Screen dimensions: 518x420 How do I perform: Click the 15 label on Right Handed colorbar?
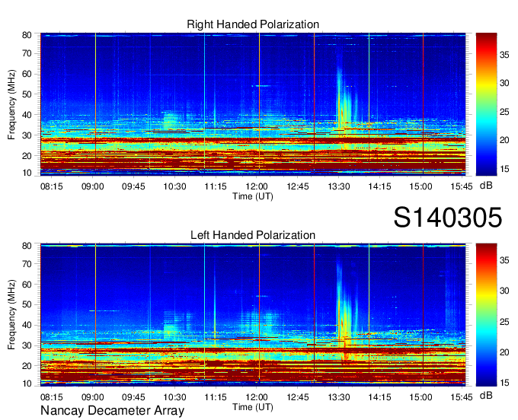click(x=504, y=169)
